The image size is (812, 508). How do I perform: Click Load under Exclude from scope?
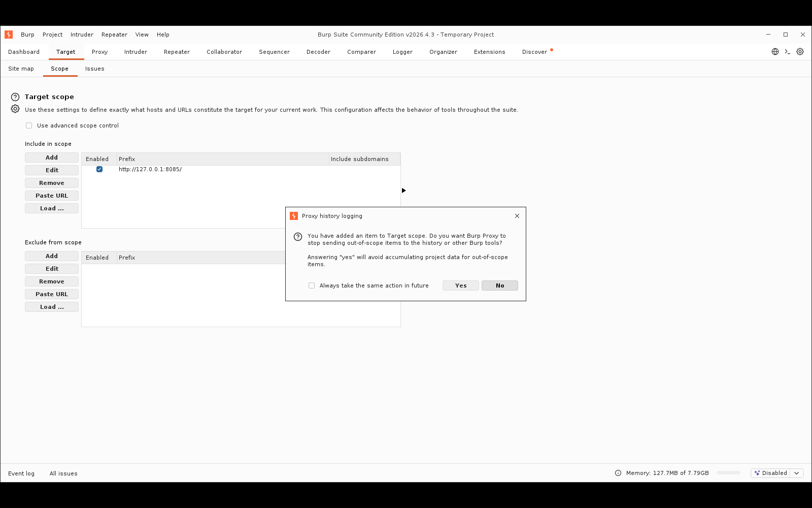point(52,307)
